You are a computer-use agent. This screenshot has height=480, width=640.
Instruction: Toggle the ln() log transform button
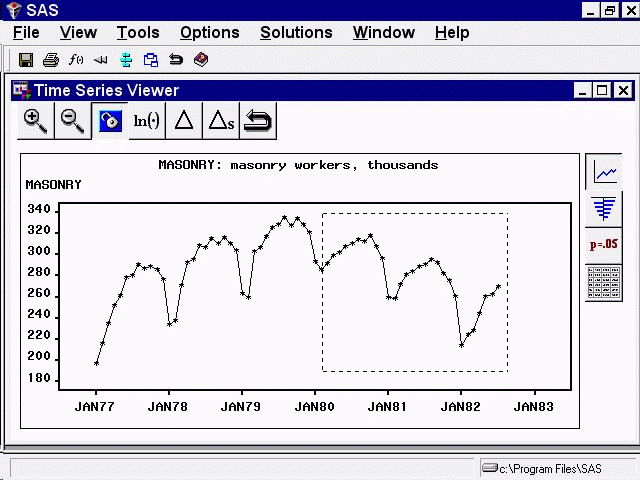pos(146,121)
